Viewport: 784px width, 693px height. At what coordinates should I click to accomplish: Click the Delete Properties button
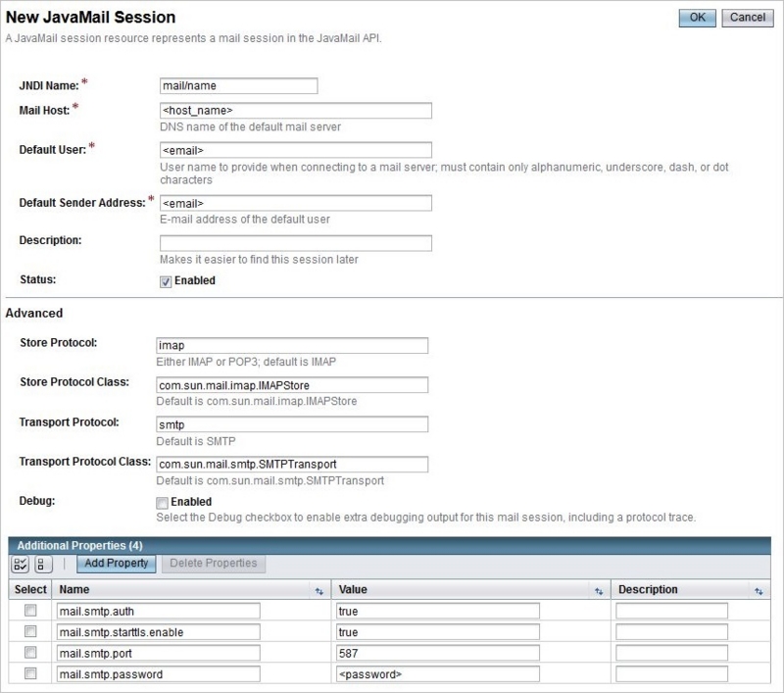click(x=214, y=564)
